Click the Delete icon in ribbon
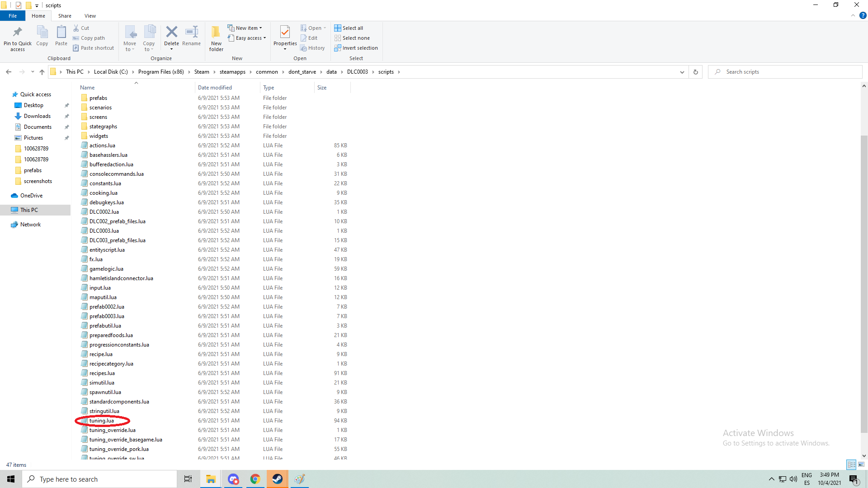 tap(171, 33)
